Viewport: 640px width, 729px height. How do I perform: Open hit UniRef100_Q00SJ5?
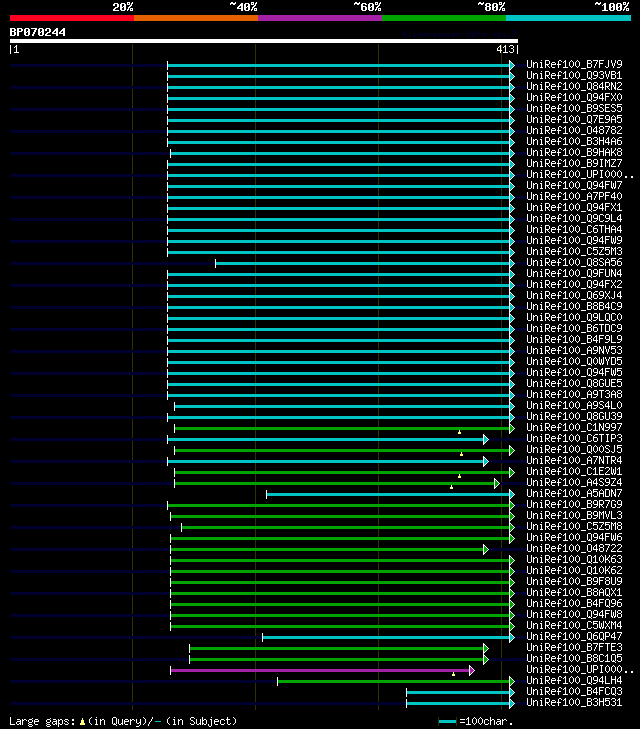[x=574, y=450]
